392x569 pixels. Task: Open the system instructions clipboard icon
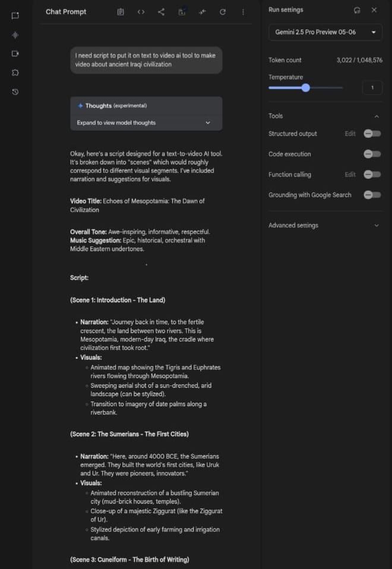[x=121, y=12]
